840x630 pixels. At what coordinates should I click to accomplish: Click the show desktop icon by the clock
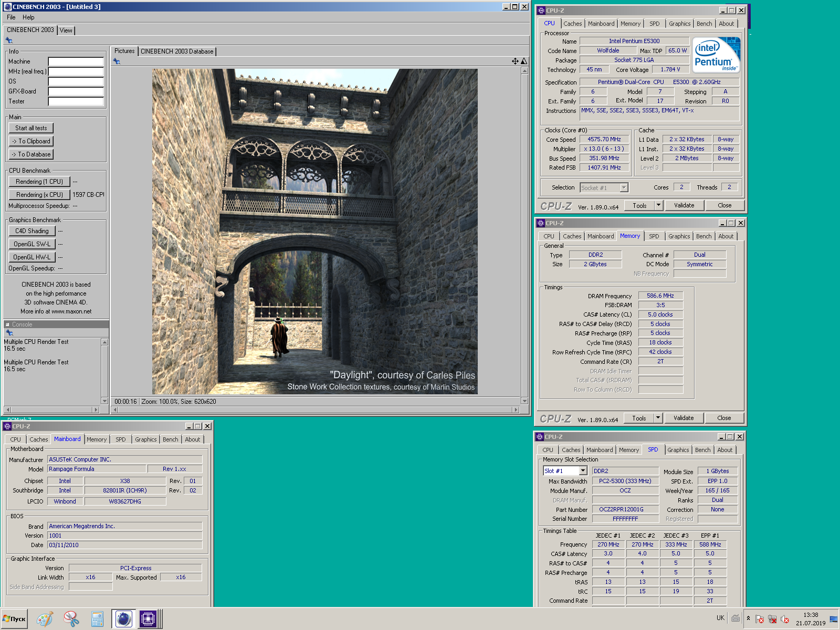[834, 619]
